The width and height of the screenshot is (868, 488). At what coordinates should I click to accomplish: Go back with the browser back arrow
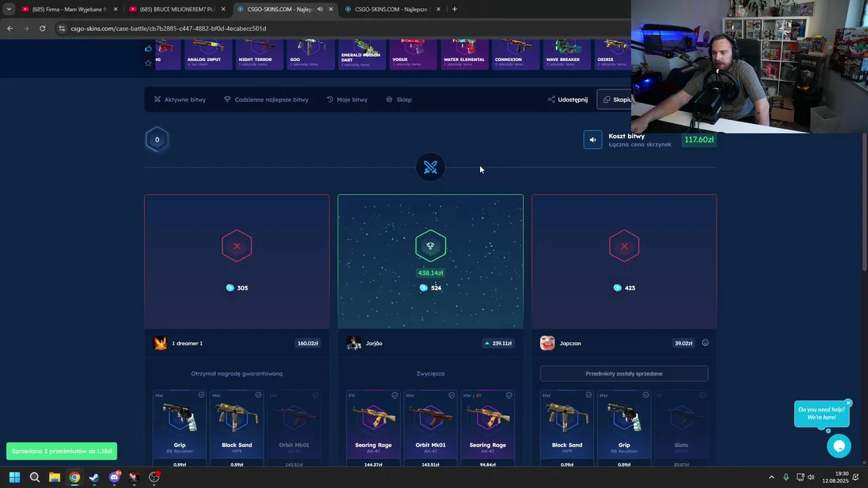pyautogui.click(x=9, y=28)
